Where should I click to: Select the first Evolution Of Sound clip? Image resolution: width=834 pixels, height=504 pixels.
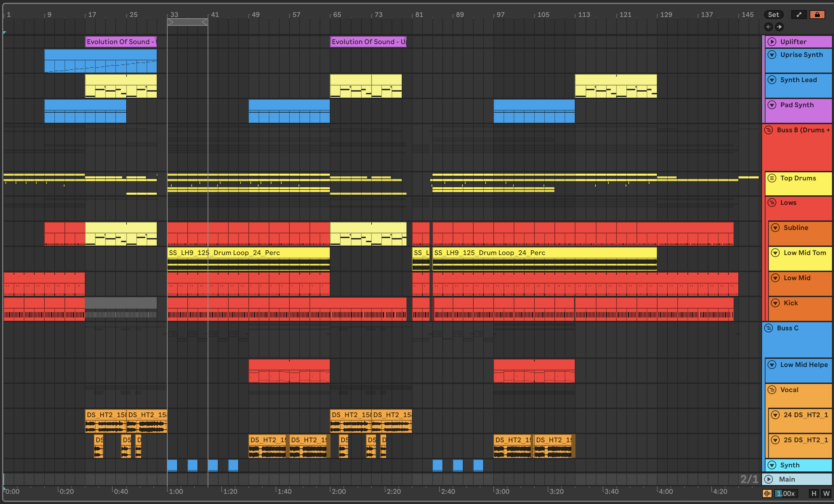coord(121,42)
